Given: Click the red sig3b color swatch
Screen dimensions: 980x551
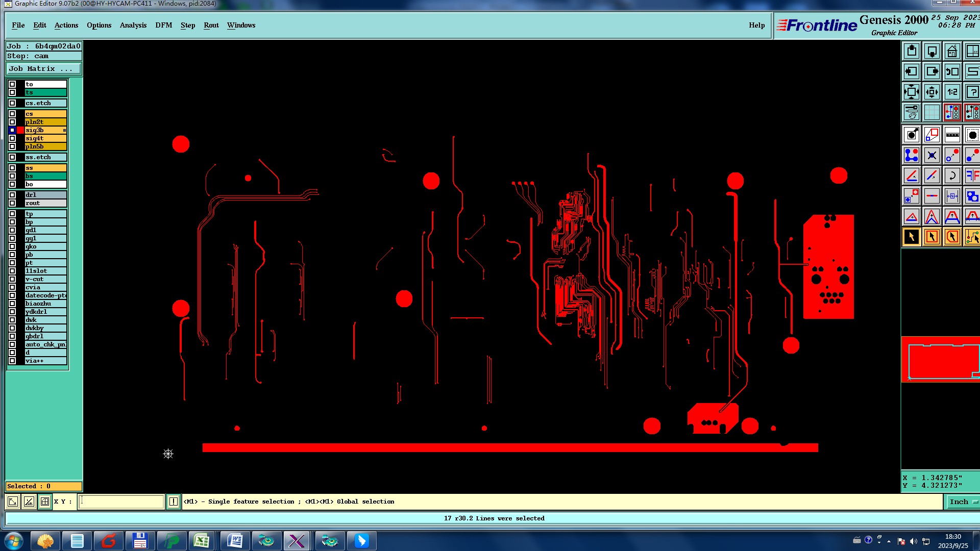Looking at the screenshot, I should coord(20,130).
